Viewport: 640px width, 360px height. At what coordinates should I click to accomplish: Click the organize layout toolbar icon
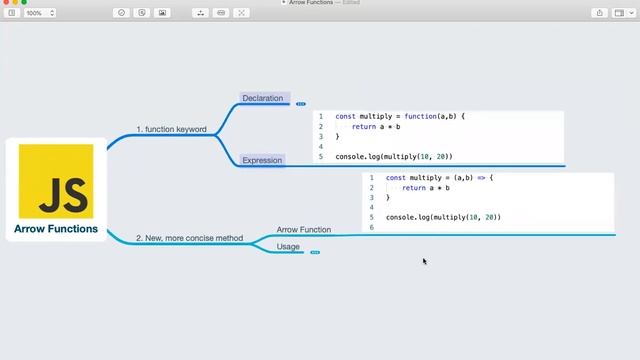tap(200, 13)
